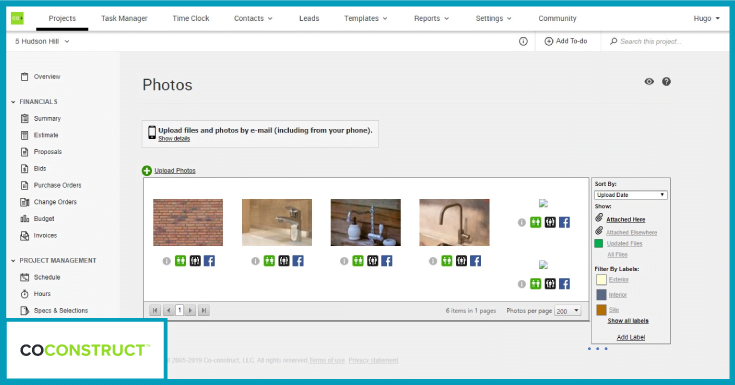The width and height of the screenshot is (735, 385).
Task: Open the Sort By Upload Date dropdown
Action: coord(630,195)
